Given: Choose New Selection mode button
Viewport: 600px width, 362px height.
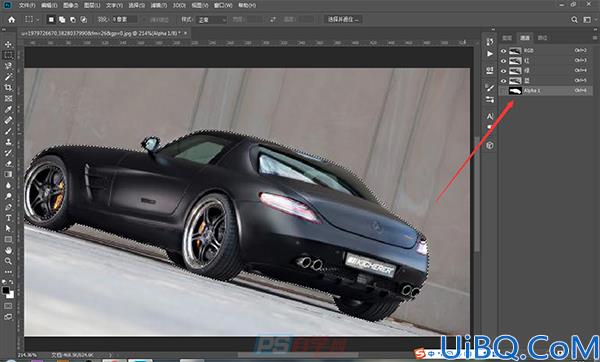Looking at the screenshot, I should (51, 20).
